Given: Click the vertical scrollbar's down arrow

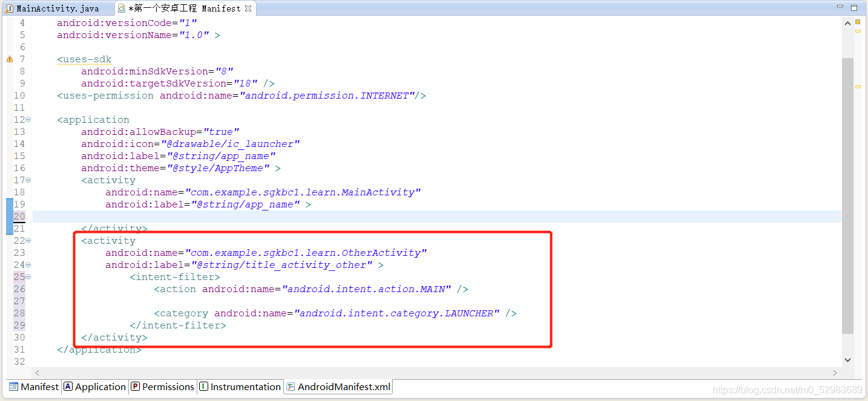Looking at the screenshot, I should coord(847,360).
